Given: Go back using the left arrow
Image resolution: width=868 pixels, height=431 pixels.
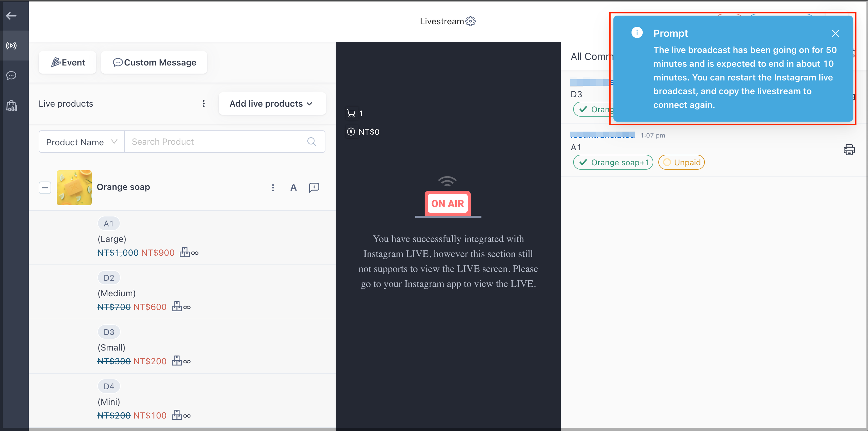Looking at the screenshot, I should (12, 16).
